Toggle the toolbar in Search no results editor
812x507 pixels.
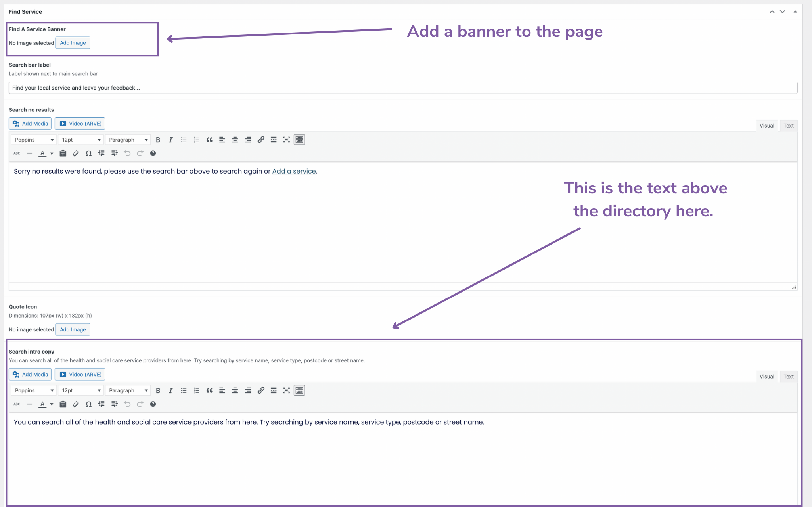(299, 140)
